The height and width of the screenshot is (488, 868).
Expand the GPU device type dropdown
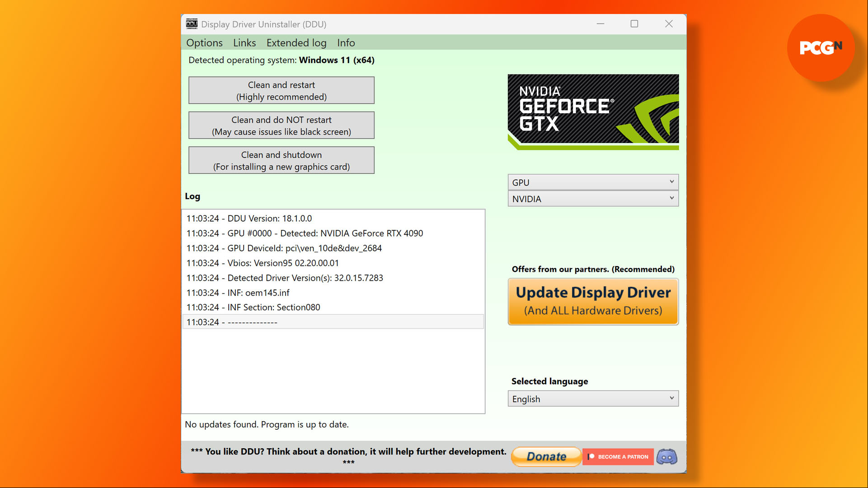[x=593, y=182]
